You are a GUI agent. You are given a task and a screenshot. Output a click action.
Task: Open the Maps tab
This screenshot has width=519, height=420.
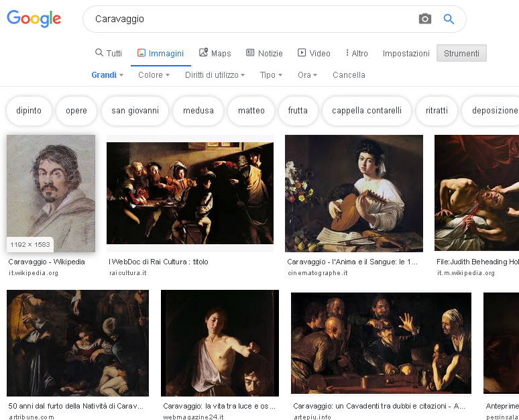pyautogui.click(x=215, y=53)
